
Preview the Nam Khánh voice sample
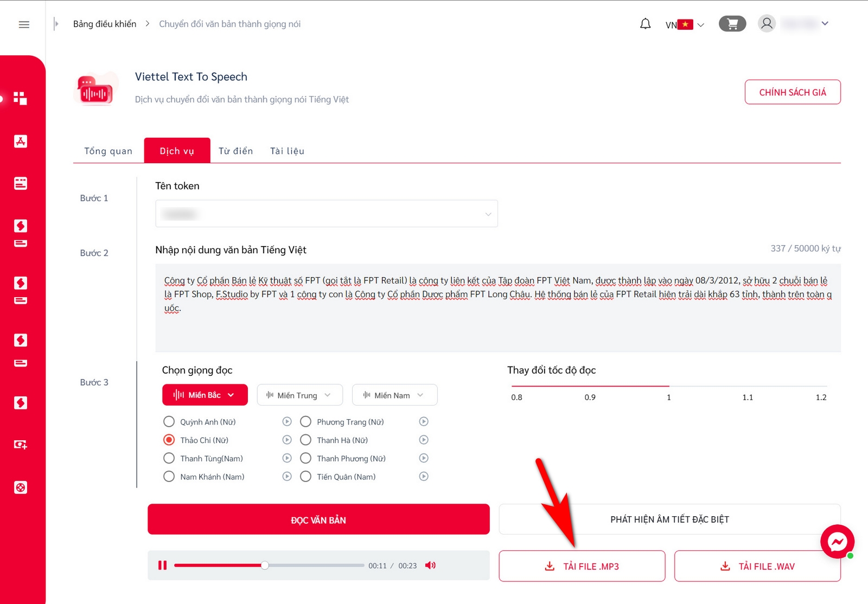coord(287,477)
